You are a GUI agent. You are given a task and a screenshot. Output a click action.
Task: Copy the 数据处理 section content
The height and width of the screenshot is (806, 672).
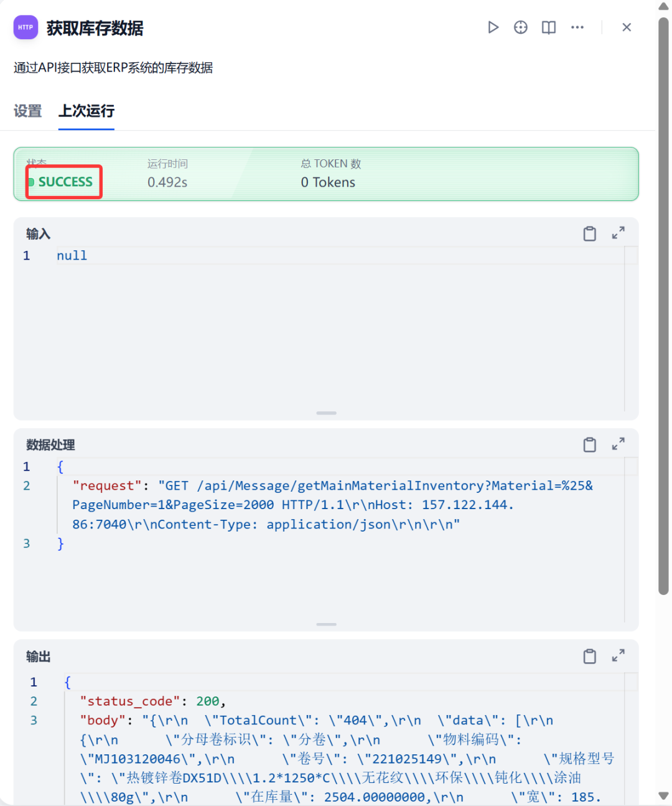click(589, 445)
